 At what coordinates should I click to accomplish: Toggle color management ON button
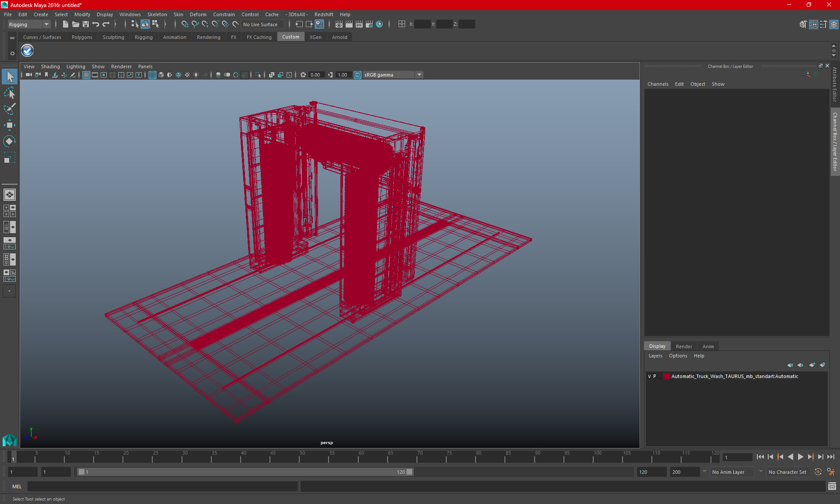(357, 75)
